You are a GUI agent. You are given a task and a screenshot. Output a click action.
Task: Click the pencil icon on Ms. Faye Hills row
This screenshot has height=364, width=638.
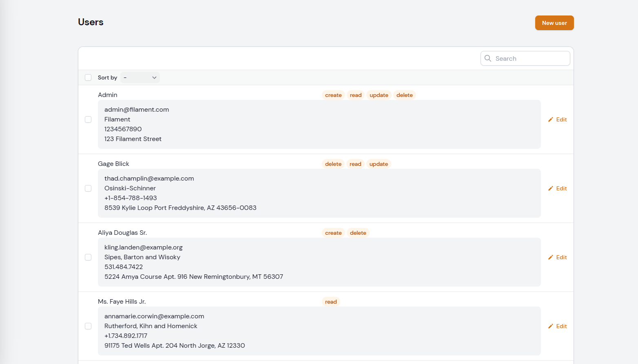pyautogui.click(x=551, y=326)
